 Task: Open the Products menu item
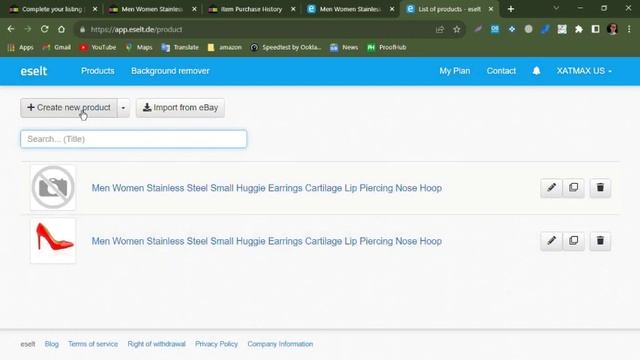coord(98,71)
